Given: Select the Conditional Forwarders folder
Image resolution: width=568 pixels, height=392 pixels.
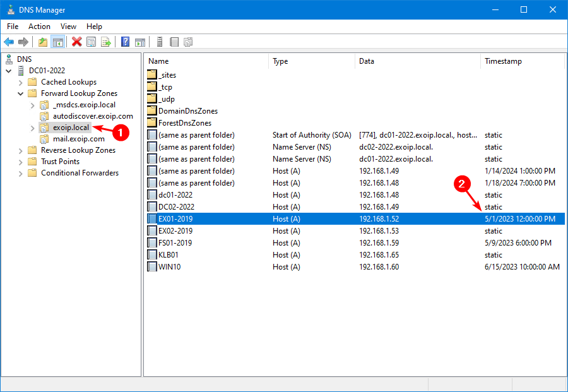Looking at the screenshot, I should pyautogui.click(x=80, y=173).
